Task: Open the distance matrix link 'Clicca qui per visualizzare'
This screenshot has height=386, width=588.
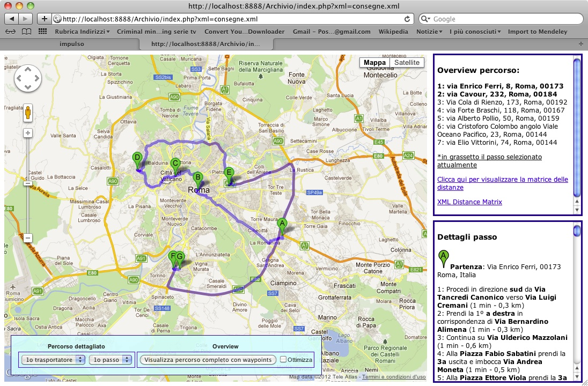Action: tap(503, 183)
